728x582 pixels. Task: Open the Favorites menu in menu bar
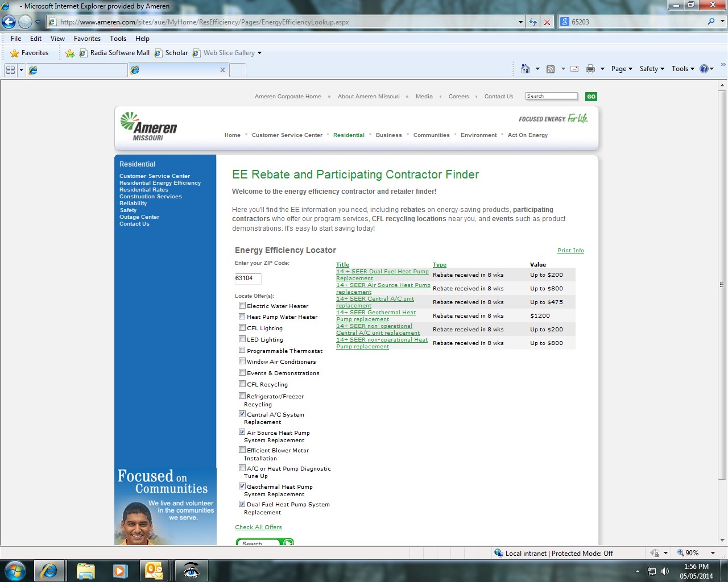(x=87, y=39)
